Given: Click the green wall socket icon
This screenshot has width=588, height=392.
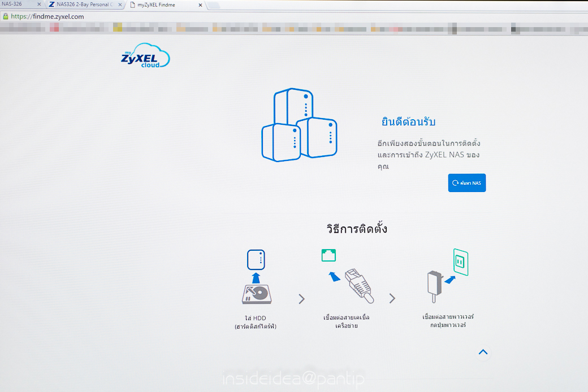Looking at the screenshot, I should (461, 262).
